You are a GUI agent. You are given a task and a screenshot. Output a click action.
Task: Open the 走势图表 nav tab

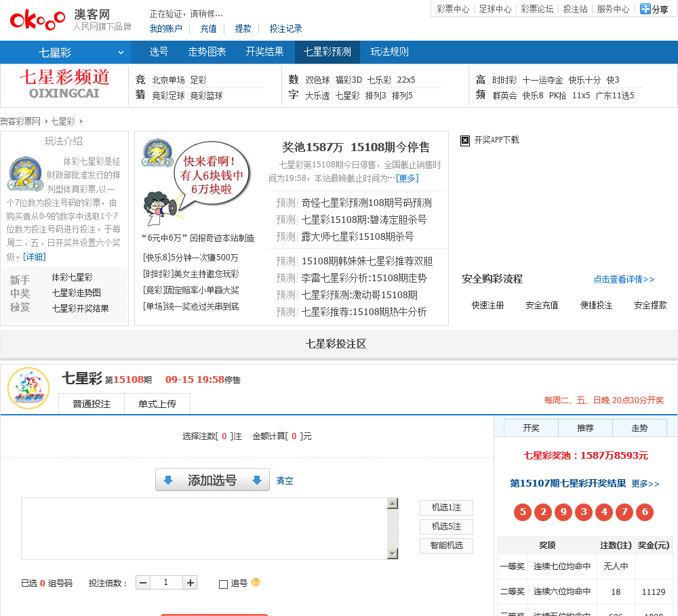tap(207, 52)
